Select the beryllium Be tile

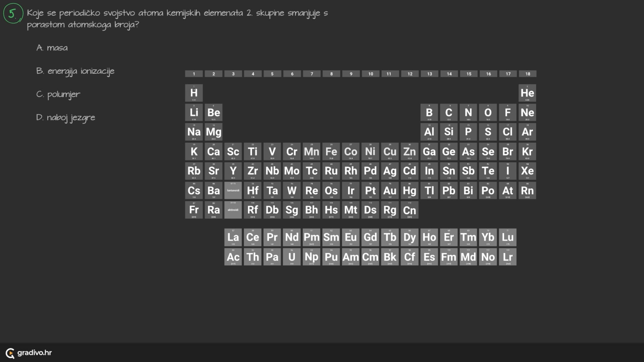[214, 112]
